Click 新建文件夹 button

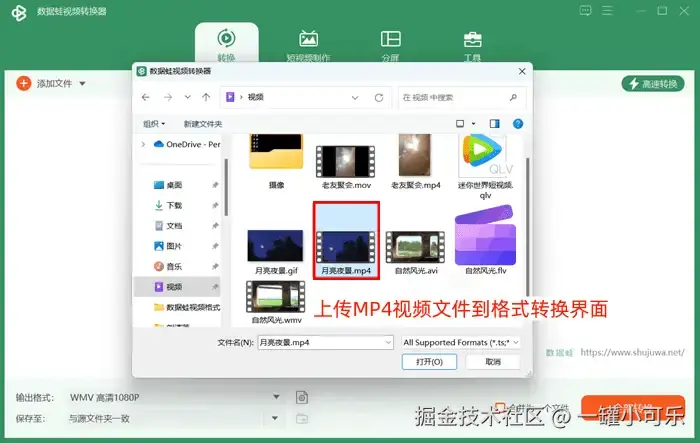[x=203, y=124]
